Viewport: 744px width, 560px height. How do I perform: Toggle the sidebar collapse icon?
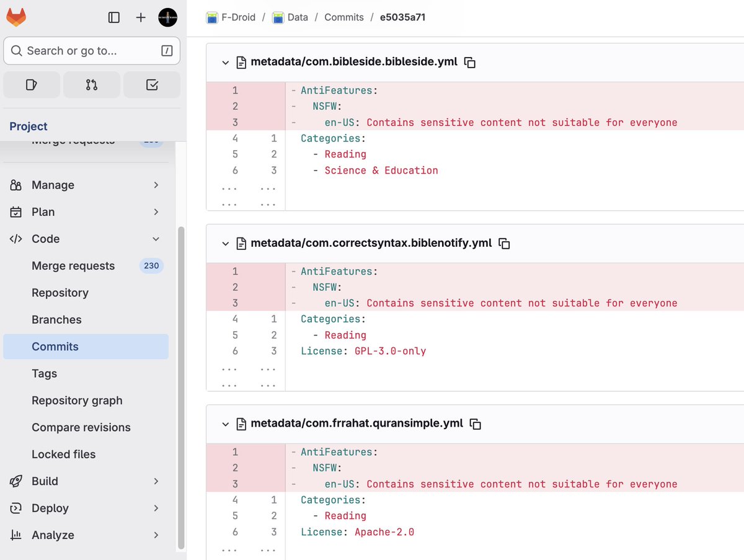pyautogui.click(x=114, y=17)
